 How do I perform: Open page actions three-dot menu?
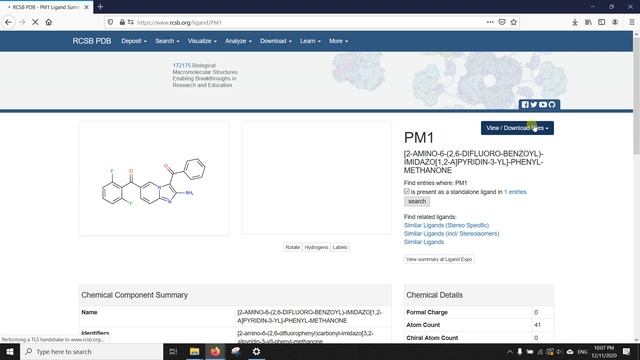tap(490, 22)
